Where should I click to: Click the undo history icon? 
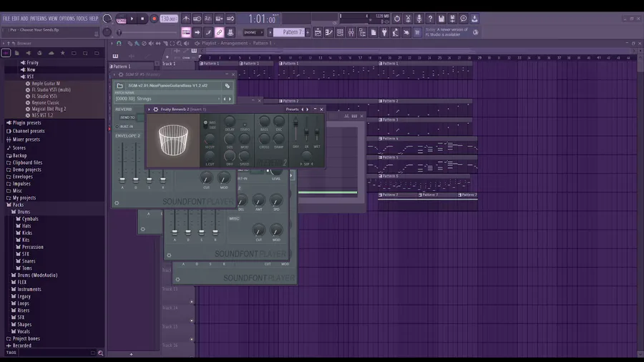[396, 19]
